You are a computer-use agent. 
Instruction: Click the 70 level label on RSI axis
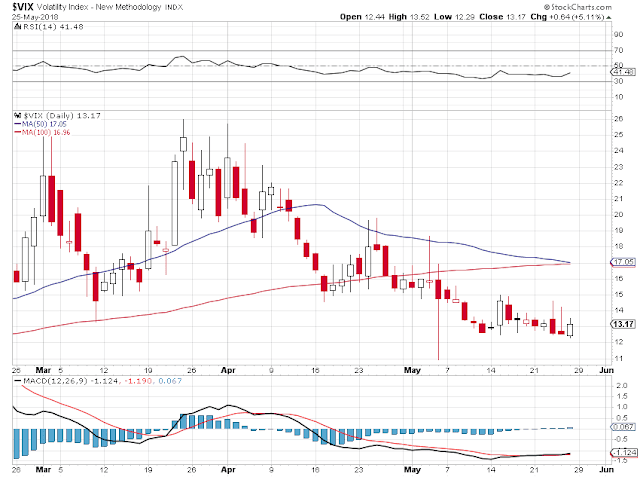click(618, 50)
